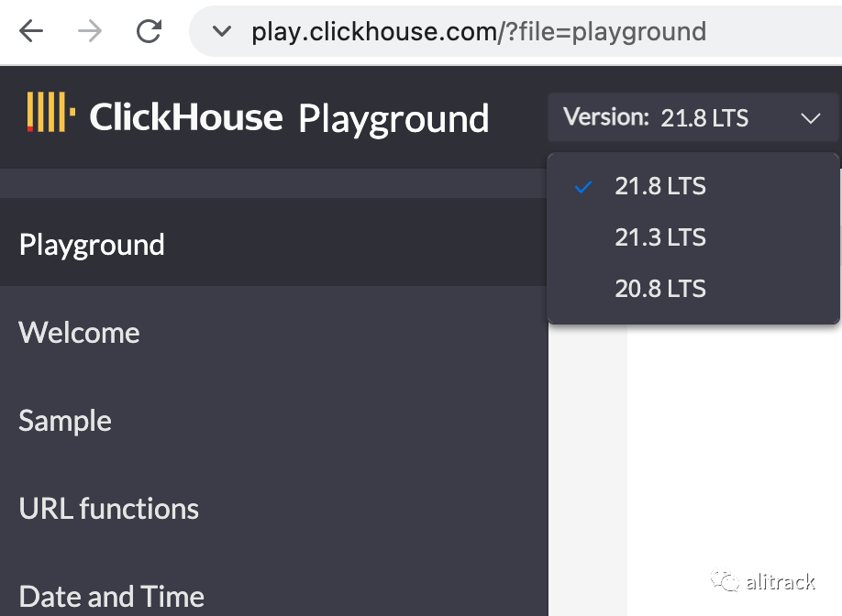The image size is (842, 616).
Task: Click the browser forward arrow
Action: coord(90,31)
